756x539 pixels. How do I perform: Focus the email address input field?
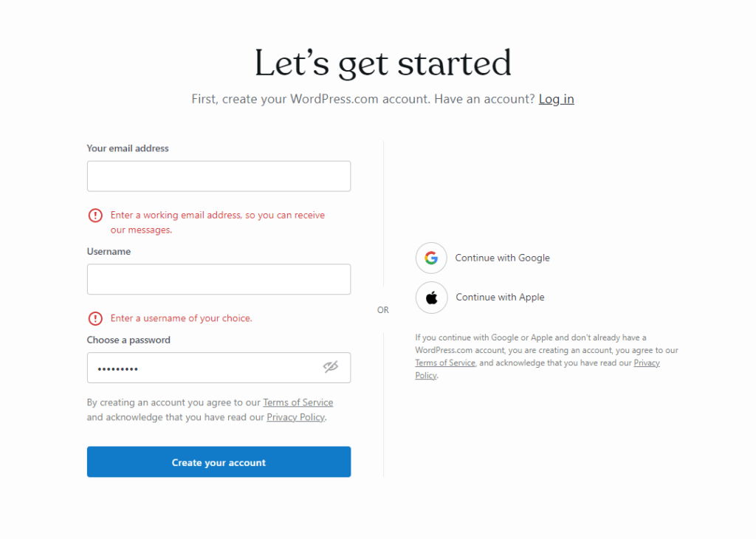pyautogui.click(x=219, y=176)
